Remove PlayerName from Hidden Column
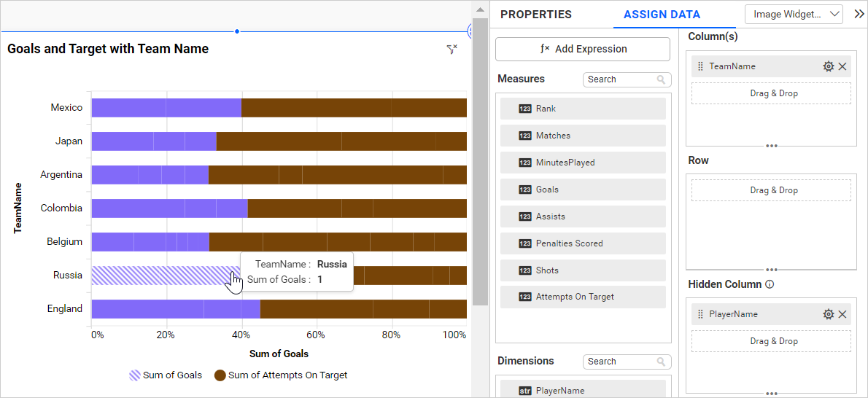Viewport: 868px width, 398px height. 842,314
